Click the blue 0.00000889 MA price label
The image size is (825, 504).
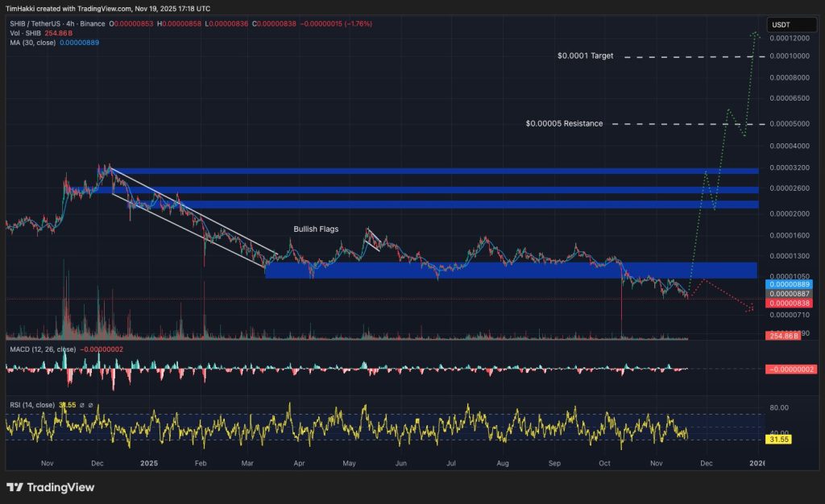click(x=790, y=285)
